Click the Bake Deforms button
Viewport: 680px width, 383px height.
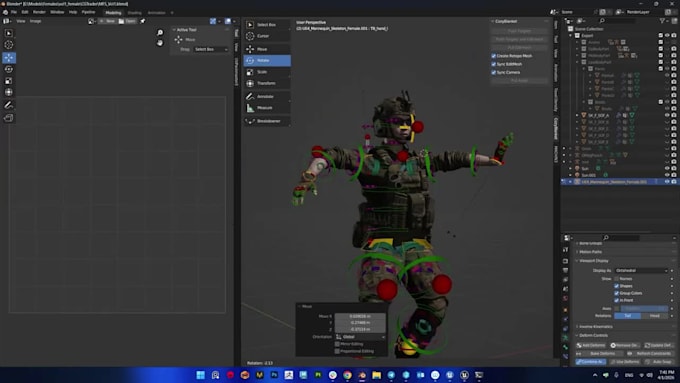pyautogui.click(x=600, y=354)
